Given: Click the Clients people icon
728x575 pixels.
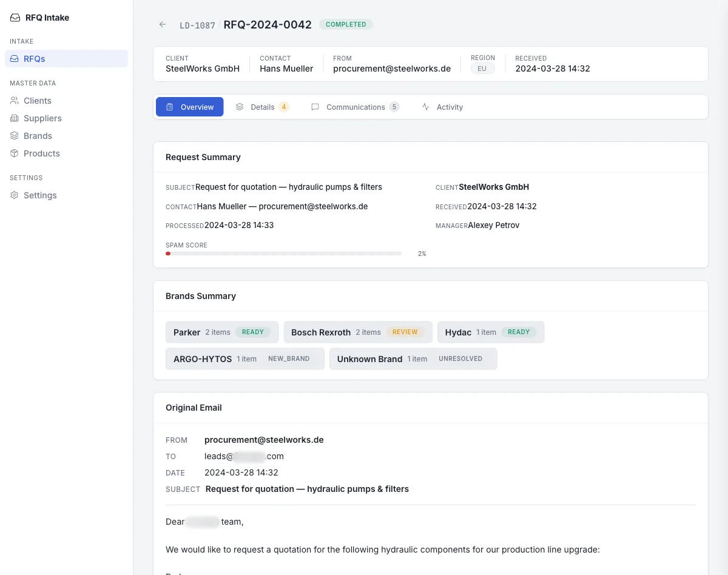Looking at the screenshot, I should tap(15, 101).
